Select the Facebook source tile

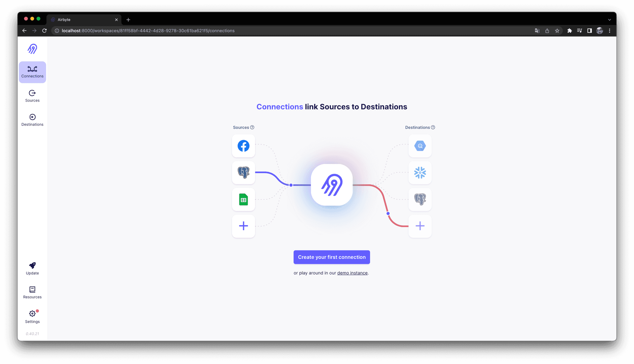click(x=243, y=146)
